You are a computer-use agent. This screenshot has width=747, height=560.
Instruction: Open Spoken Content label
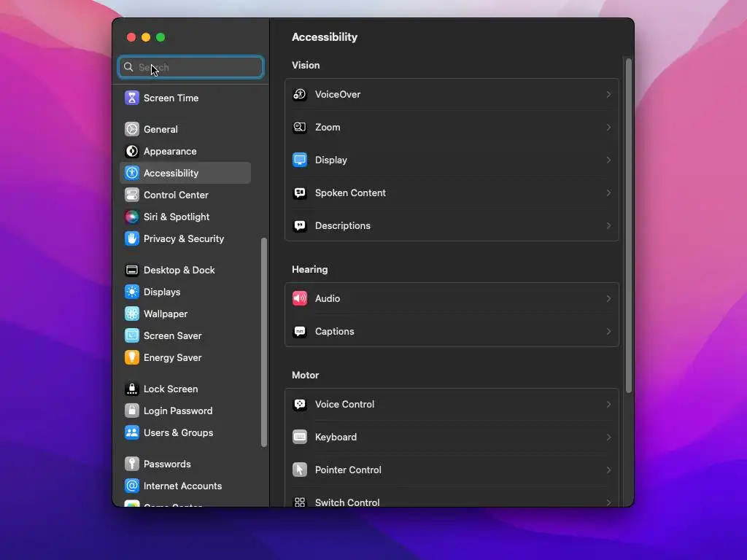[350, 192]
